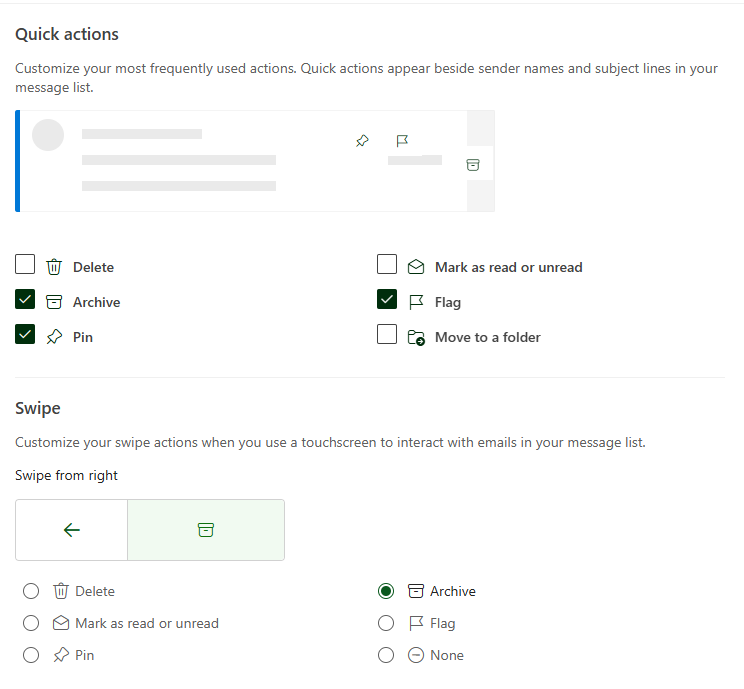
Task: Choose Mark as read or unread swipe option
Action: point(31,623)
